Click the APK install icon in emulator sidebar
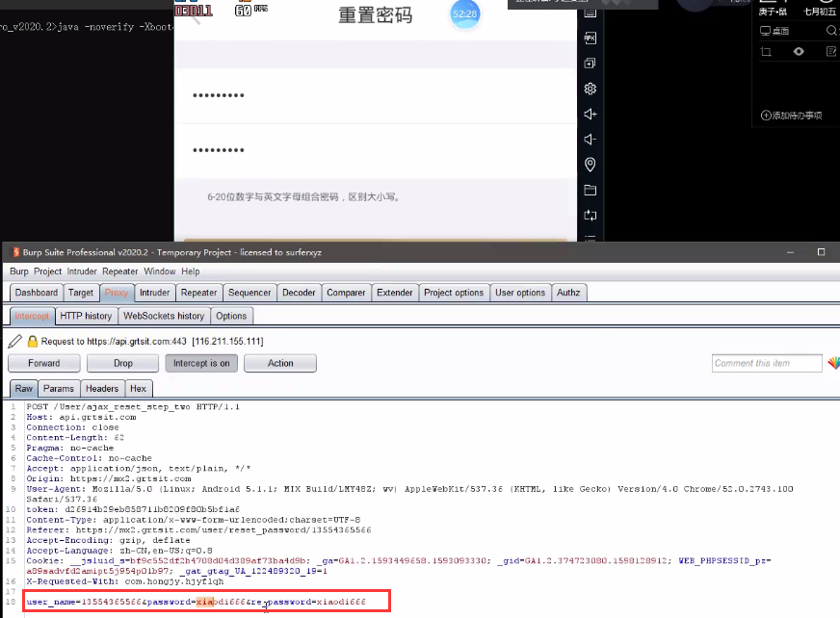The width and height of the screenshot is (840, 618). pyautogui.click(x=591, y=39)
